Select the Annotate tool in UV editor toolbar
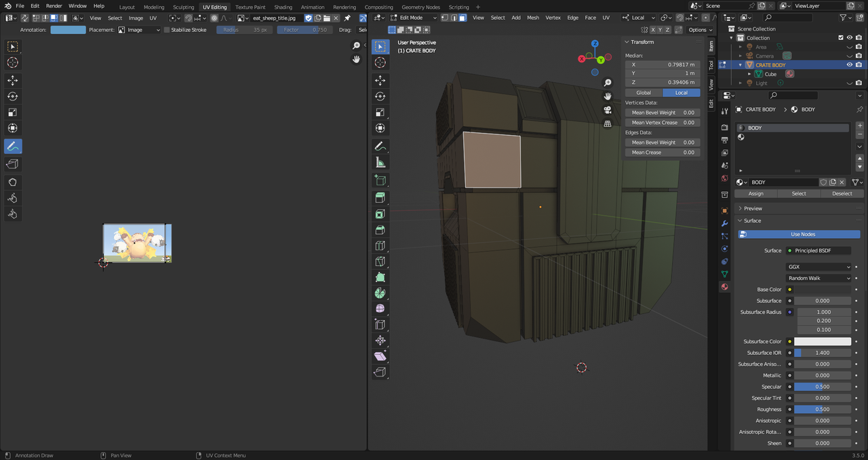The width and height of the screenshot is (868, 460). click(x=13, y=146)
